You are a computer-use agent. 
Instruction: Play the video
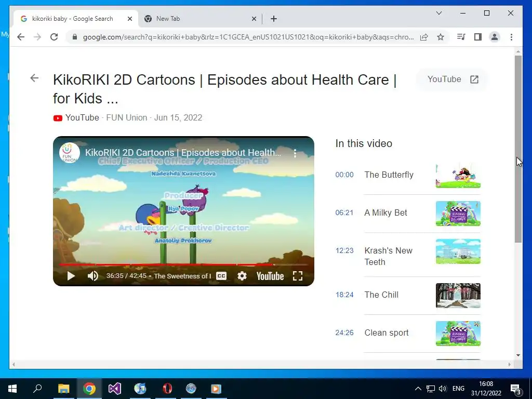[x=71, y=276]
